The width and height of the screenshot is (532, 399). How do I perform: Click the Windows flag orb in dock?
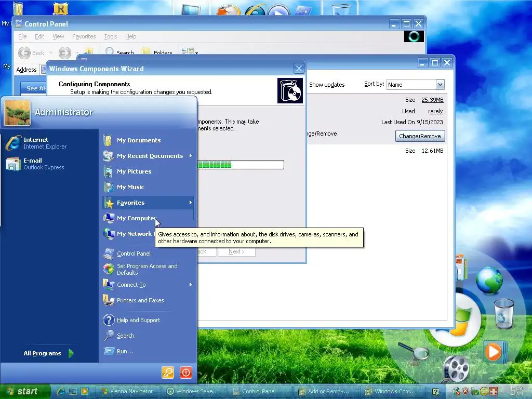click(x=458, y=321)
